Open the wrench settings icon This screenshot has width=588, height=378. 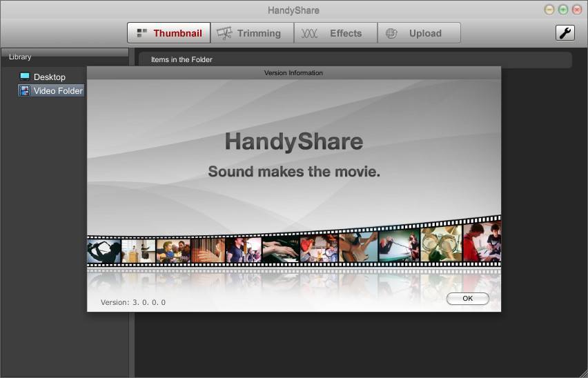pyautogui.click(x=565, y=33)
